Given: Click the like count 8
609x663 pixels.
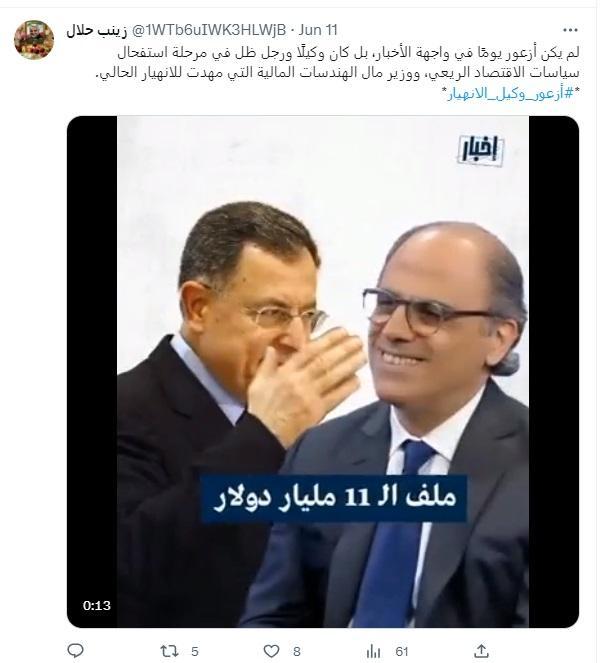Looking at the screenshot, I should pyautogui.click(x=297, y=651).
